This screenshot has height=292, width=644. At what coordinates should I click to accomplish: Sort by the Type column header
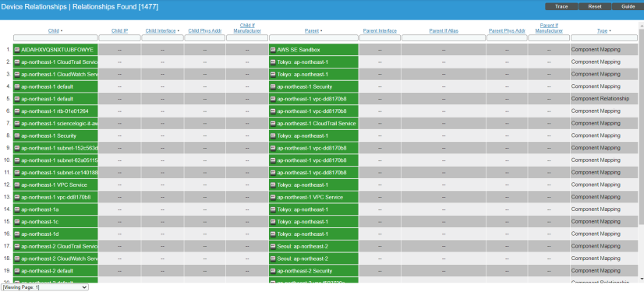[x=602, y=31]
